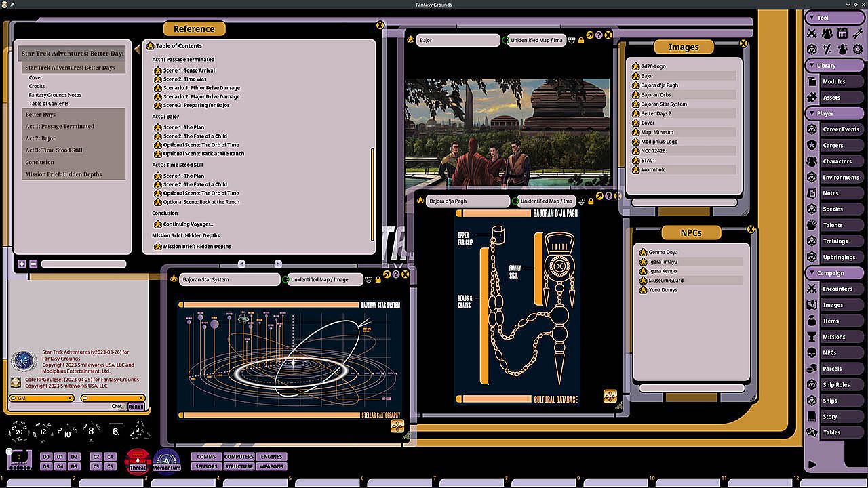Click the link icon beside Genma Doya
The width and height of the screenshot is (868, 488).
pos(644,252)
